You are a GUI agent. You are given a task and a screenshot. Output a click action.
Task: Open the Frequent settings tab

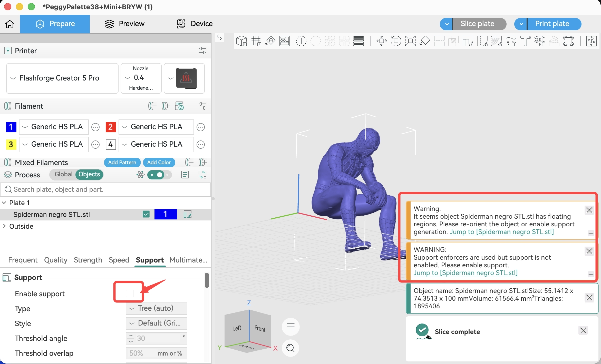tap(23, 260)
